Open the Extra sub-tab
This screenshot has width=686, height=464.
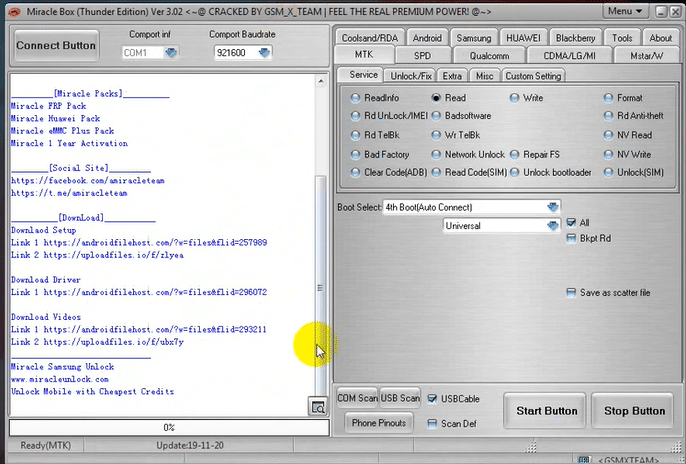tap(452, 76)
